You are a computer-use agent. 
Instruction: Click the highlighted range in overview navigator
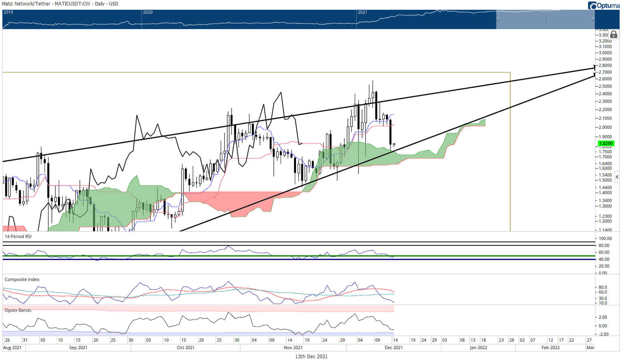pyautogui.click(x=545, y=19)
